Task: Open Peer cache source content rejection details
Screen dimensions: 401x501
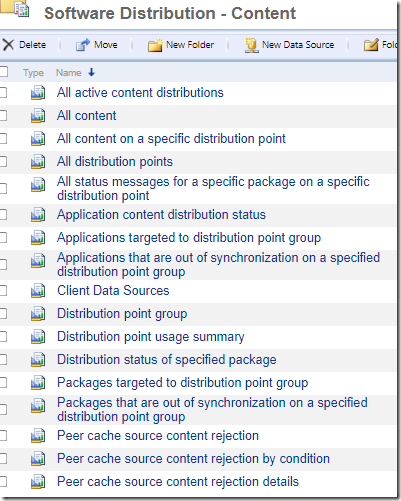Action: 178,482
